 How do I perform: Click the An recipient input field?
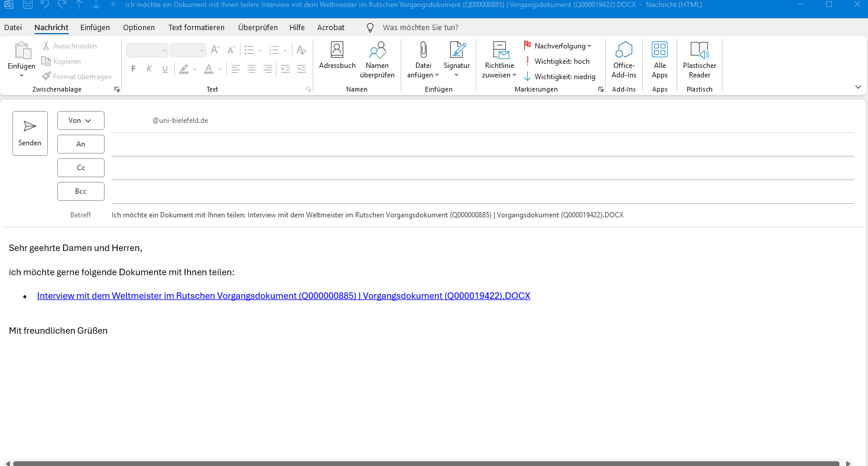[x=482, y=144]
